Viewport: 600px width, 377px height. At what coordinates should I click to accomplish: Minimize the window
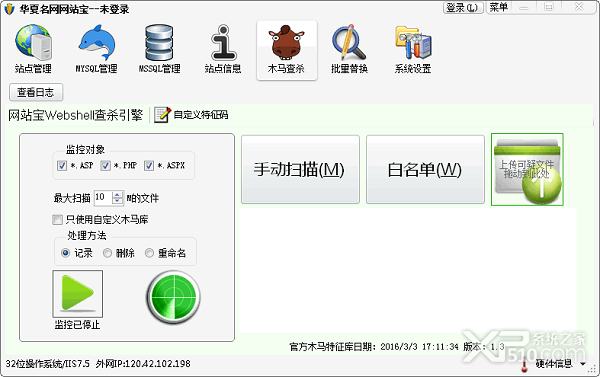point(524,7)
